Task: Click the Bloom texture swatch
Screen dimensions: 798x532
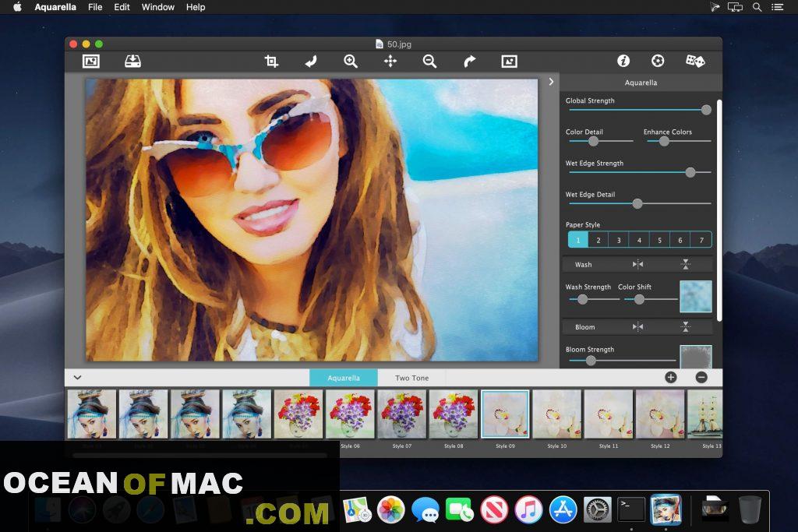Action: click(x=696, y=357)
